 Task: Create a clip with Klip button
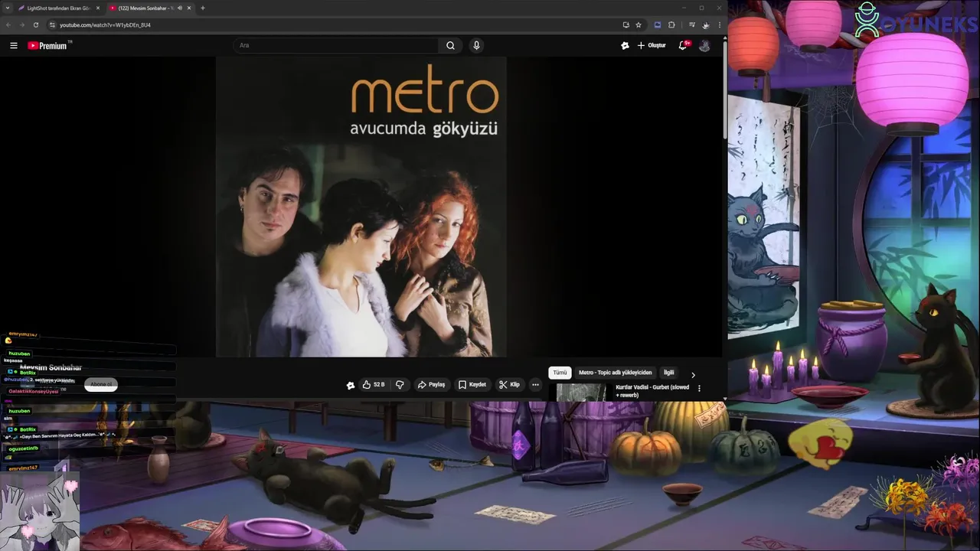click(x=510, y=385)
